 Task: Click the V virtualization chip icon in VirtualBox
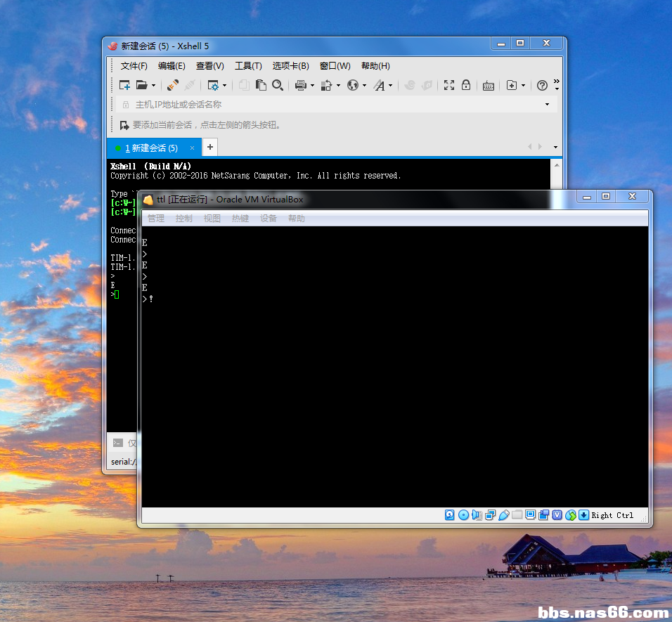[557, 515]
